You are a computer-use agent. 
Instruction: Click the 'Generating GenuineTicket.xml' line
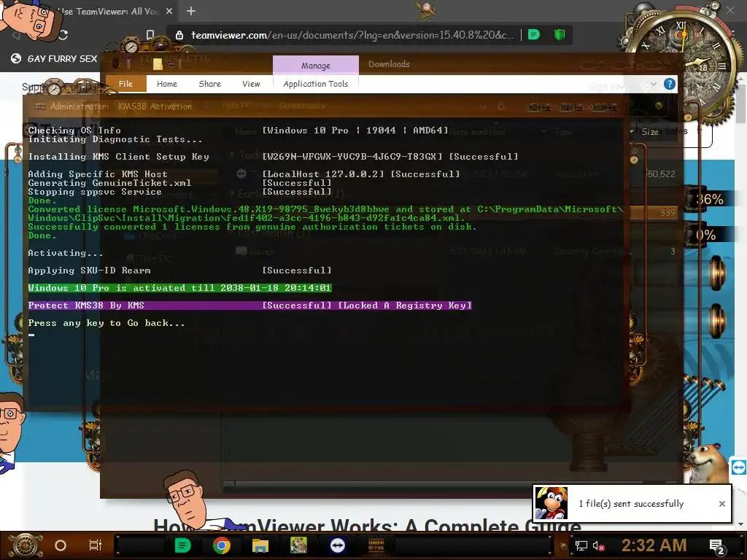[179, 183]
